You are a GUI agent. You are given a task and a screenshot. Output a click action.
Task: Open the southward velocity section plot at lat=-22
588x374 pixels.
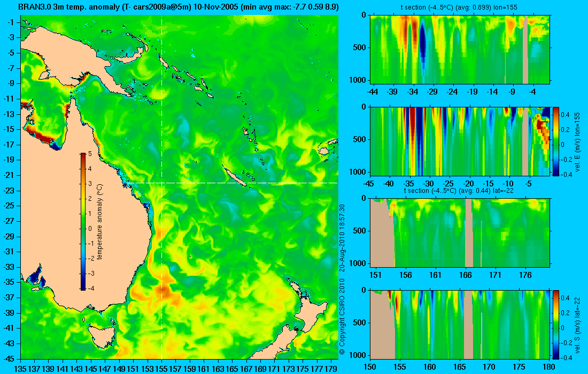coord(460,324)
